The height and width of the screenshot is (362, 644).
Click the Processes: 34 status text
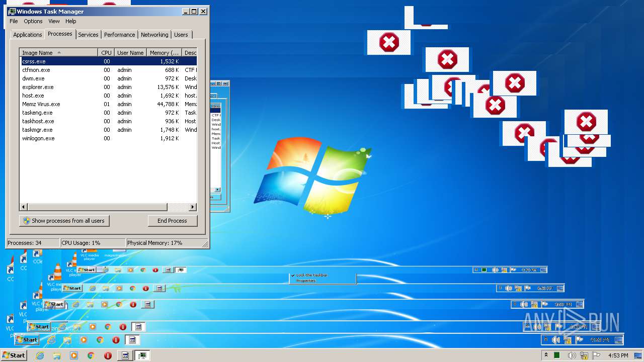pos(25,243)
